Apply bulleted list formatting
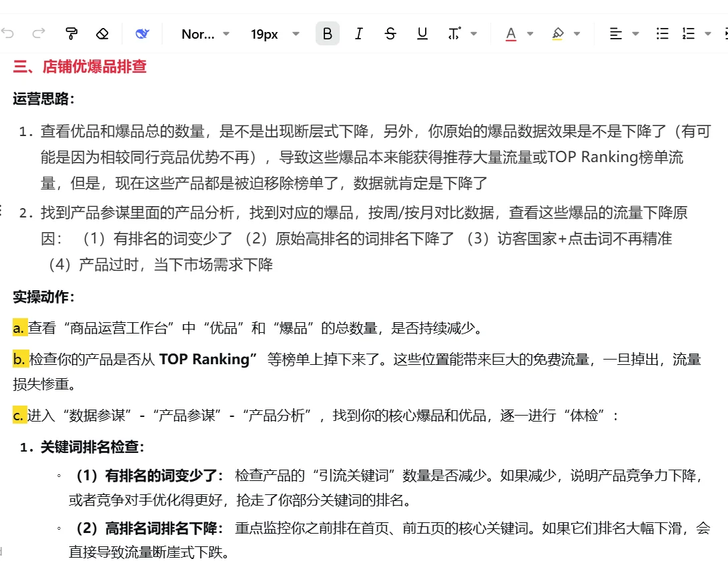This screenshot has height=561, width=728. (663, 33)
